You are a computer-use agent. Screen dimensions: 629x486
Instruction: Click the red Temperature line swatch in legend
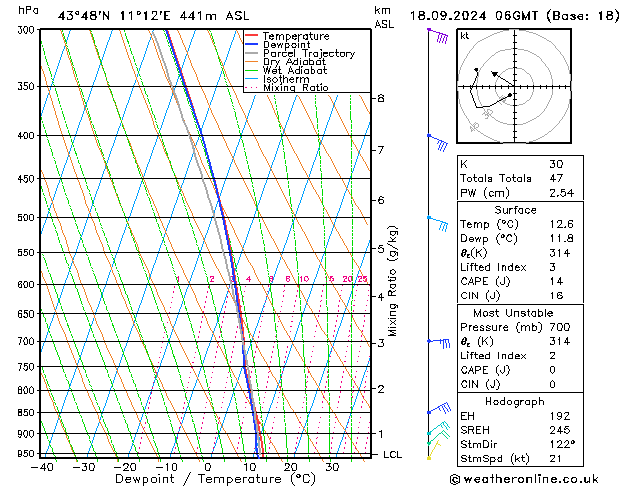click(x=251, y=36)
